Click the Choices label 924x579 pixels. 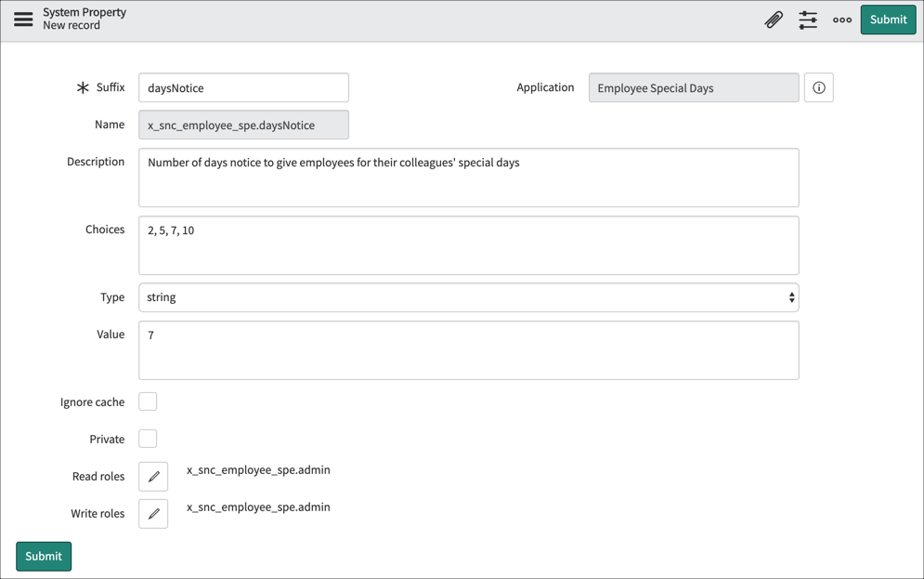(x=105, y=230)
